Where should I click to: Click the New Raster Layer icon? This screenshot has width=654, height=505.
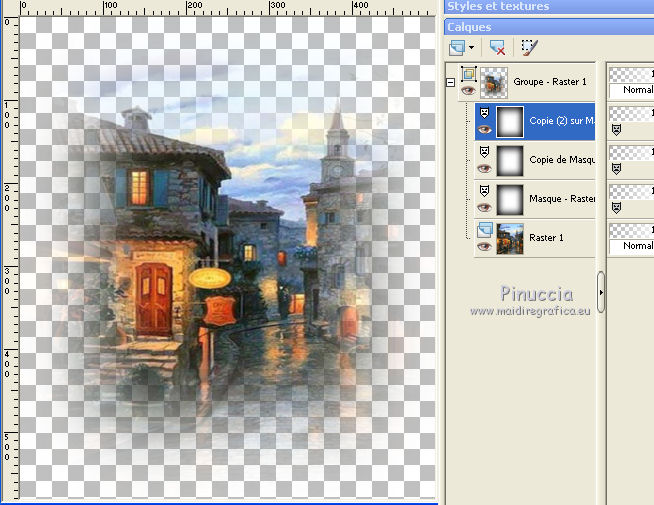[457, 48]
